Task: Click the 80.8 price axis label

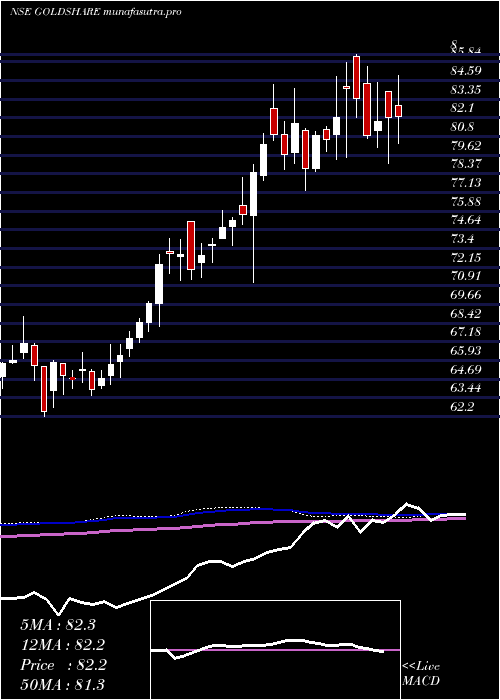Action: [463, 127]
